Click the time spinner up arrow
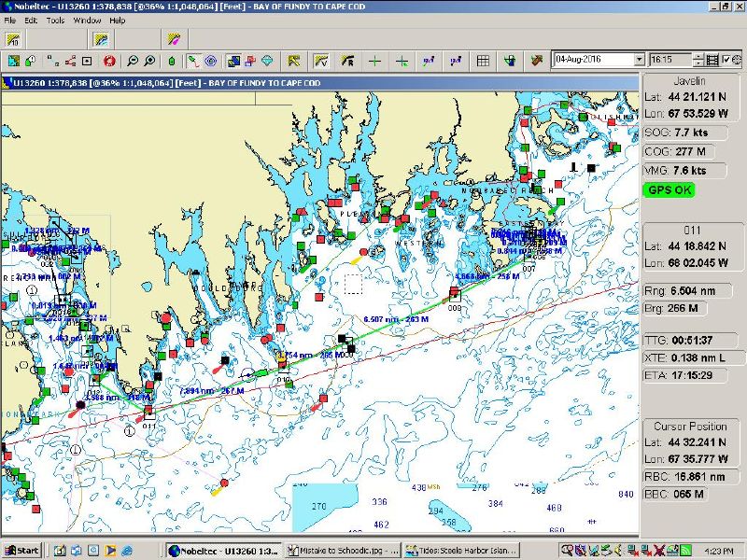 click(x=698, y=56)
